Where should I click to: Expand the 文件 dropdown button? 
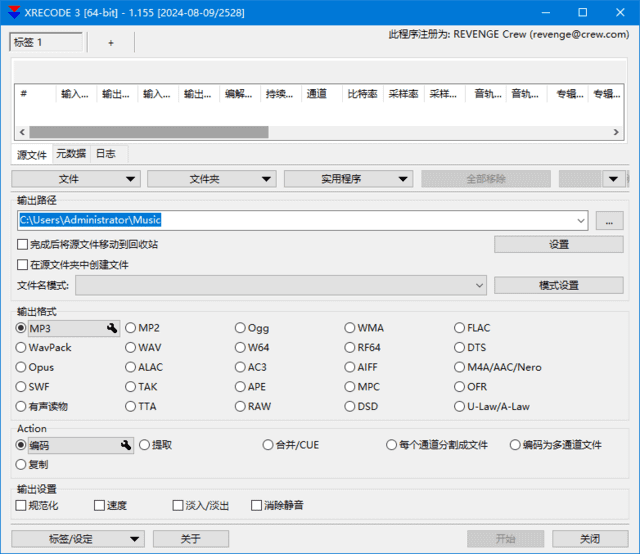[75, 179]
